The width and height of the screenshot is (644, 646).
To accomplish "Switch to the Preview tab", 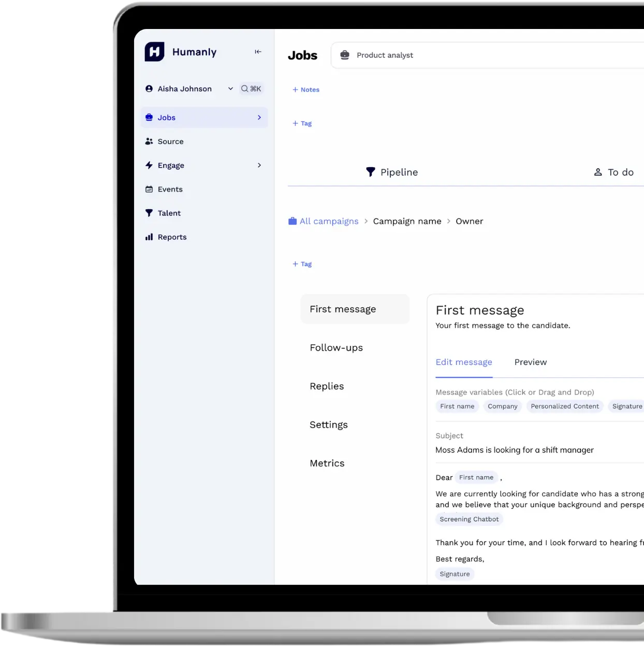I will [x=531, y=362].
